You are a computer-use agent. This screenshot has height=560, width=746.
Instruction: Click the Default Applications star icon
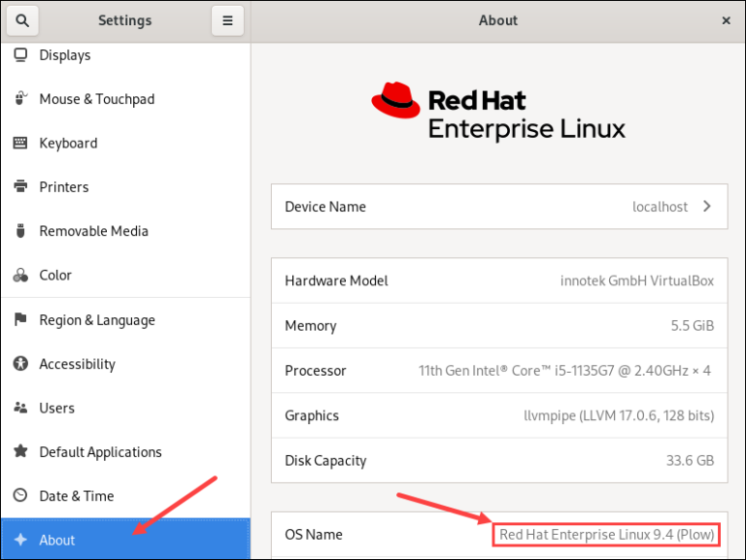coord(20,450)
